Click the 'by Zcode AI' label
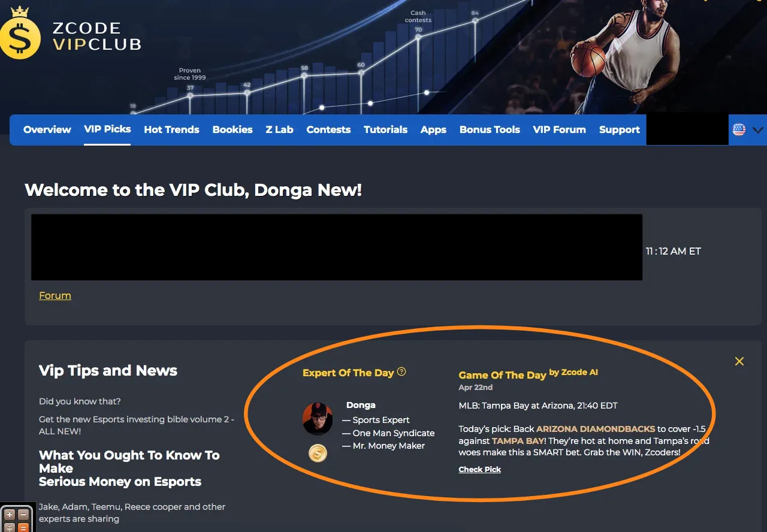The height and width of the screenshot is (532, 767). pyautogui.click(x=573, y=372)
